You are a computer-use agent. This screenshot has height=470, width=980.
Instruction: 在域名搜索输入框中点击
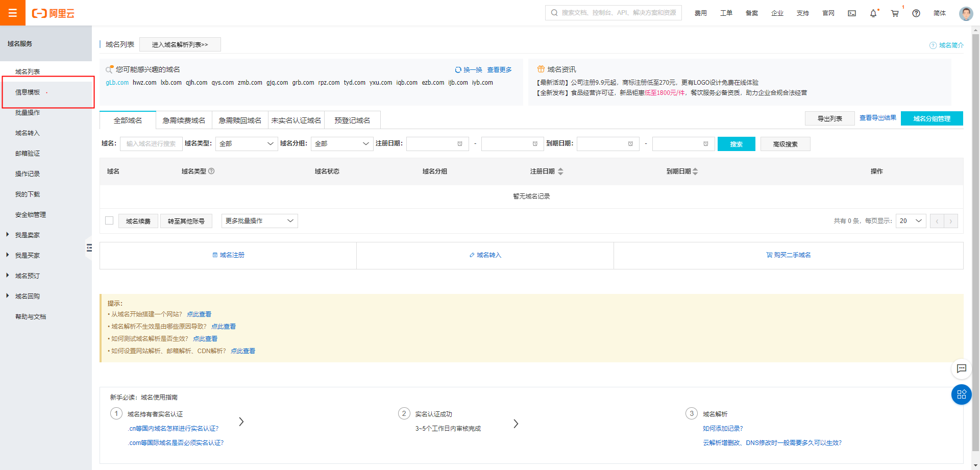pyautogui.click(x=151, y=143)
